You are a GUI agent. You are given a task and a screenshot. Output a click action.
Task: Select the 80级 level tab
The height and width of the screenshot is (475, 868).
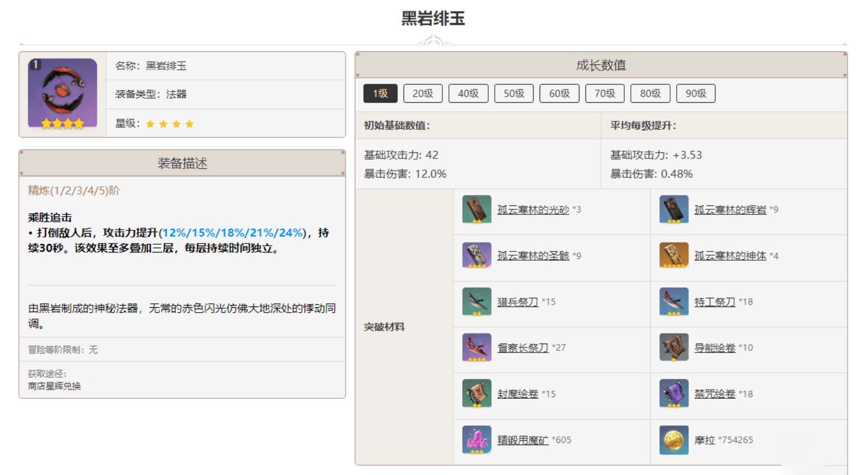tap(650, 93)
